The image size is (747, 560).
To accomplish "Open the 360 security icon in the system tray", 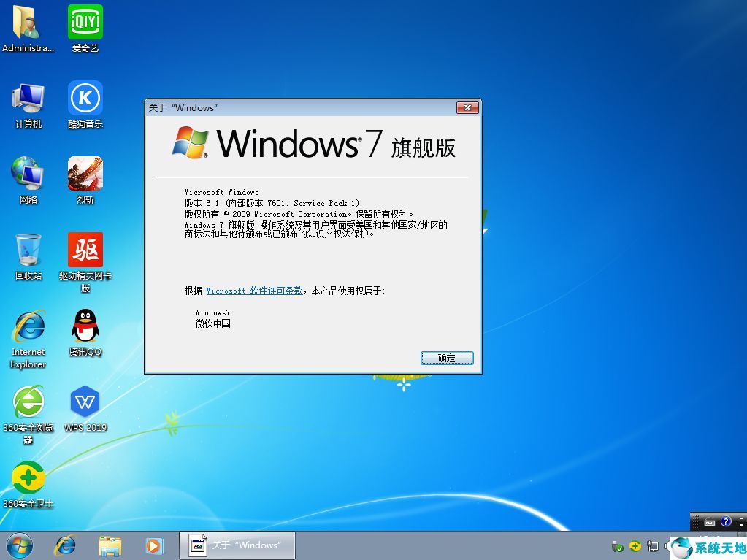I will [635, 546].
